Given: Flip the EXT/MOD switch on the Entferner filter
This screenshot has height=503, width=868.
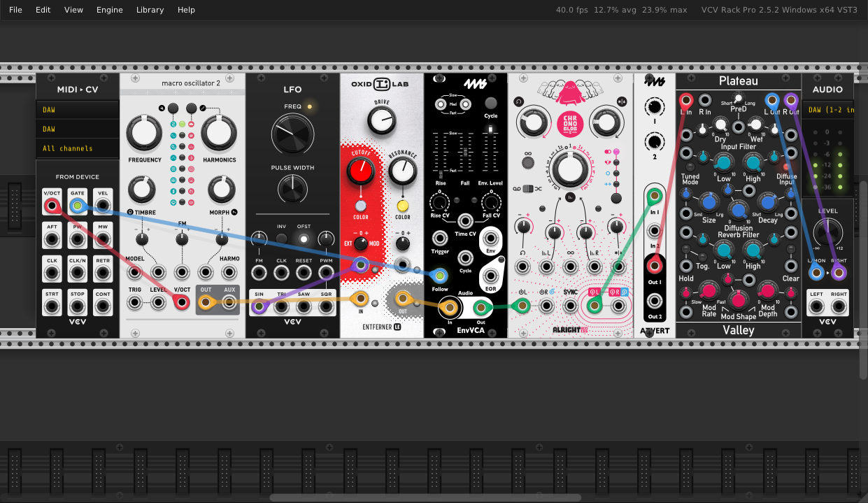Looking at the screenshot, I should coord(360,243).
